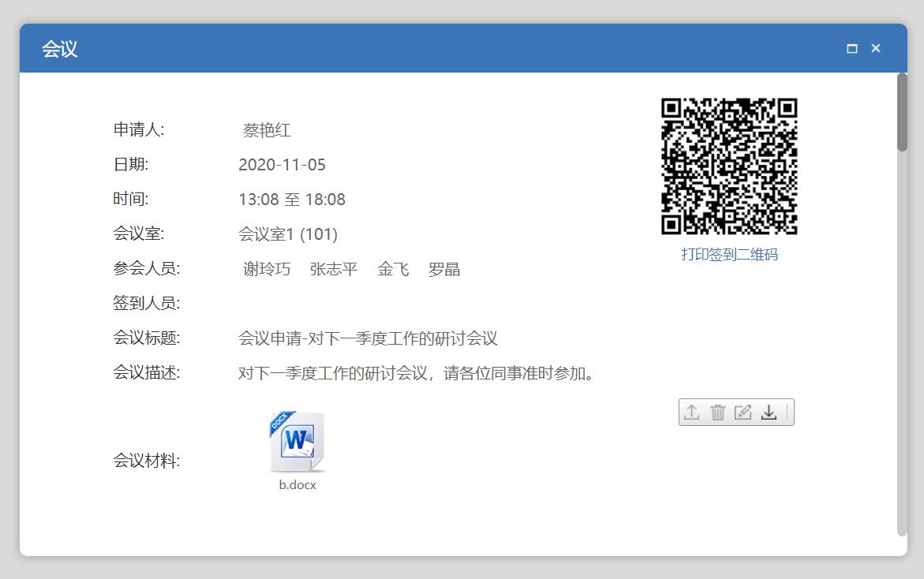Click the meeting room 会议室1 (101) value

click(x=288, y=234)
